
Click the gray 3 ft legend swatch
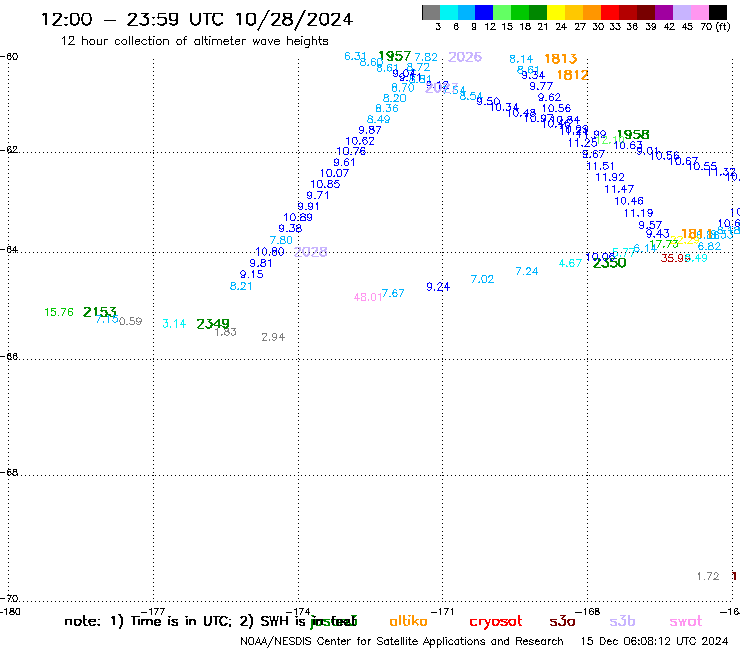pos(431,12)
